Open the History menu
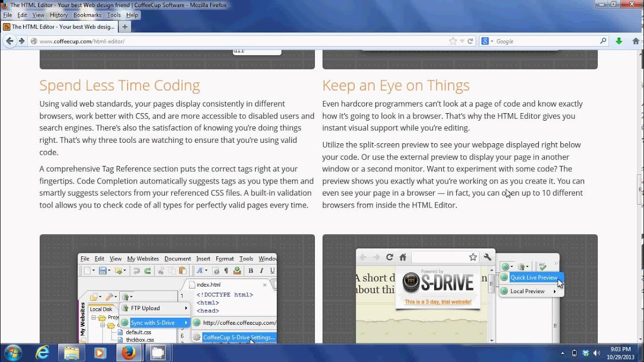Viewport: 644px width, 362px height. coord(59,15)
